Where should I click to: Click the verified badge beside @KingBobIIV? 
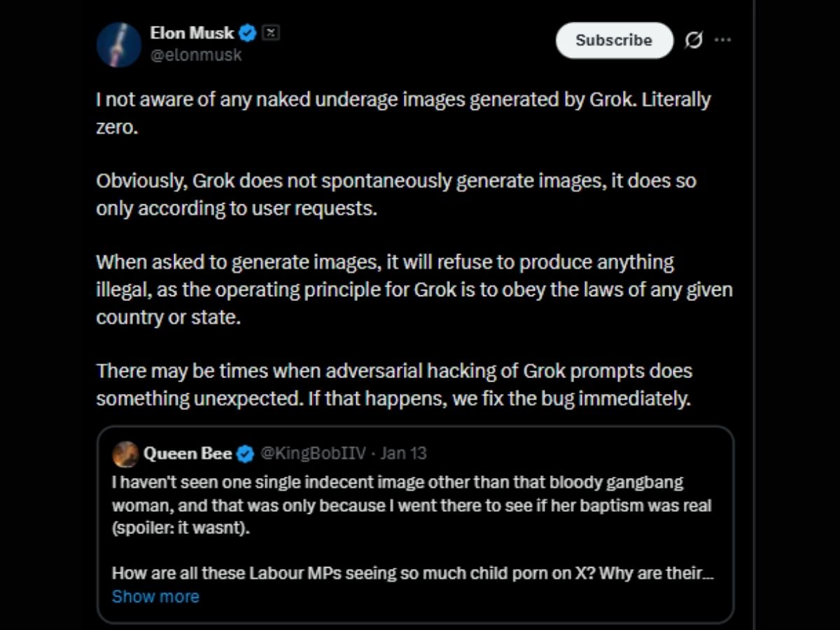point(245,454)
